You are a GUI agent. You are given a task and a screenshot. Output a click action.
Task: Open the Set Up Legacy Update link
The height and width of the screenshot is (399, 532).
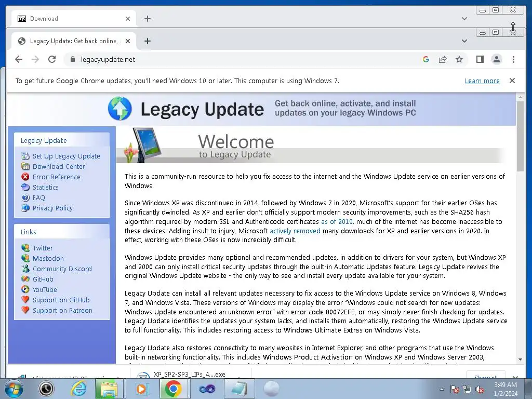66,156
